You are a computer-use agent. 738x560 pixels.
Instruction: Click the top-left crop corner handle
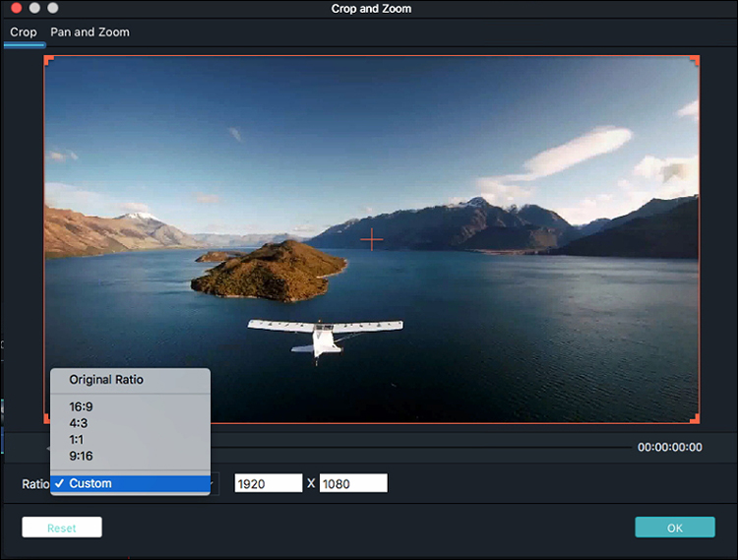click(48, 60)
